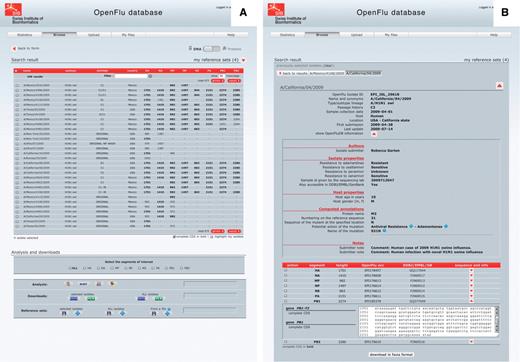The image size is (520, 362).
Task: Click the Analysis status progress bar
Action: (210, 284)
